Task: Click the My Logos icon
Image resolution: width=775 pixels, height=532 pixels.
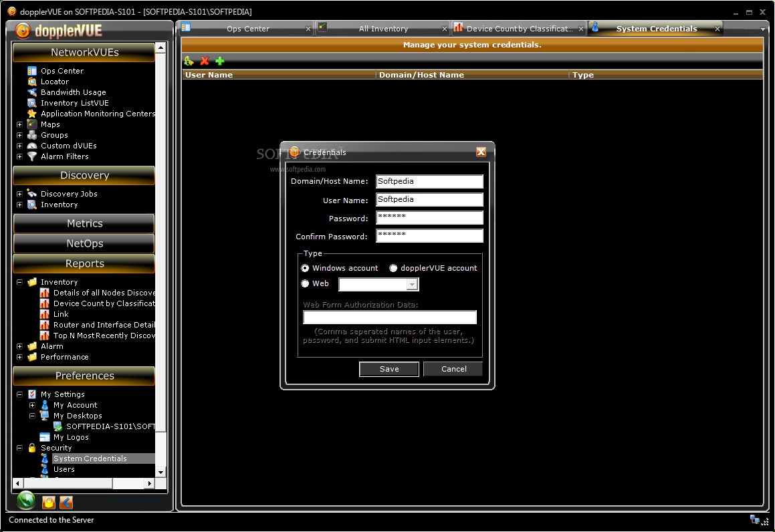Action: (45, 437)
